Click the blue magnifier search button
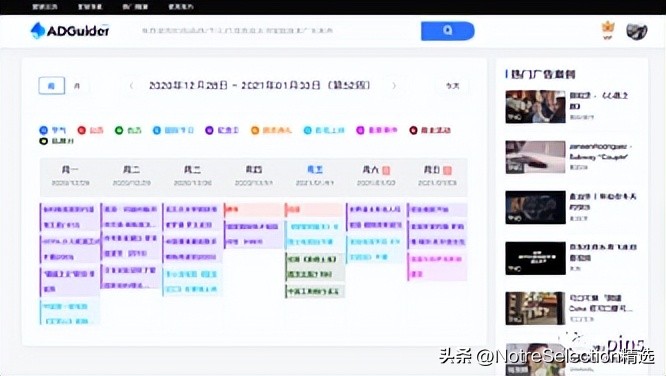Screen dimensions: 666x376 click(x=448, y=31)
